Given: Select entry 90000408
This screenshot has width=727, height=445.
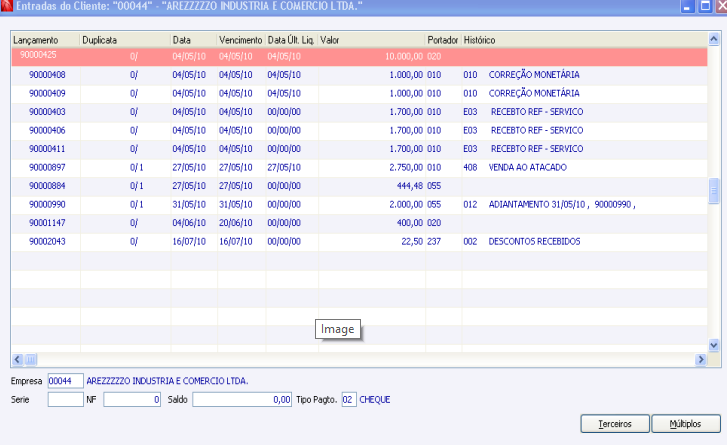Looking at the screenshot, I should click(359, 75).
